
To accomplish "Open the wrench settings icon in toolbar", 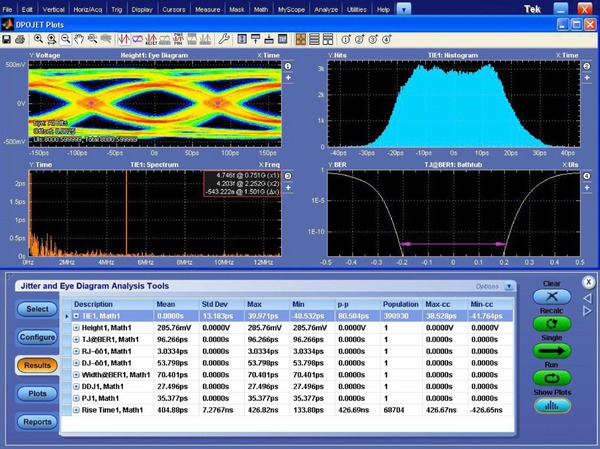I will click(x=225, y=39).
